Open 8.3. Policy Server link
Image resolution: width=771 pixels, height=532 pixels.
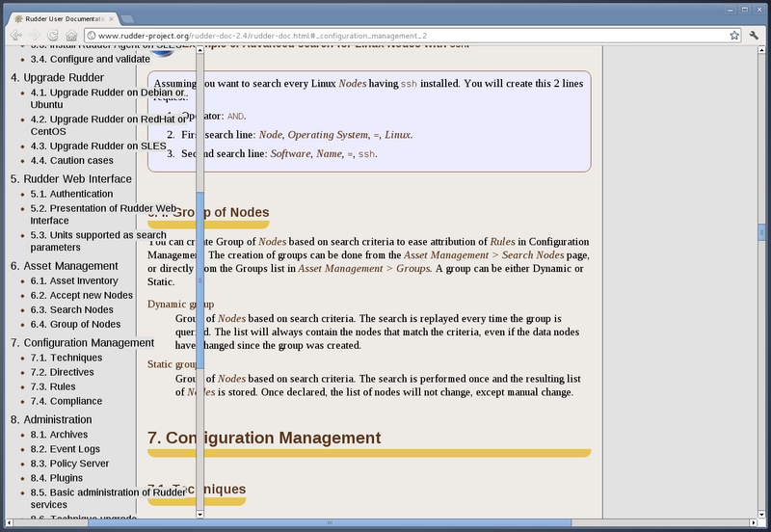pyautogui.click(x=69, y=464)
